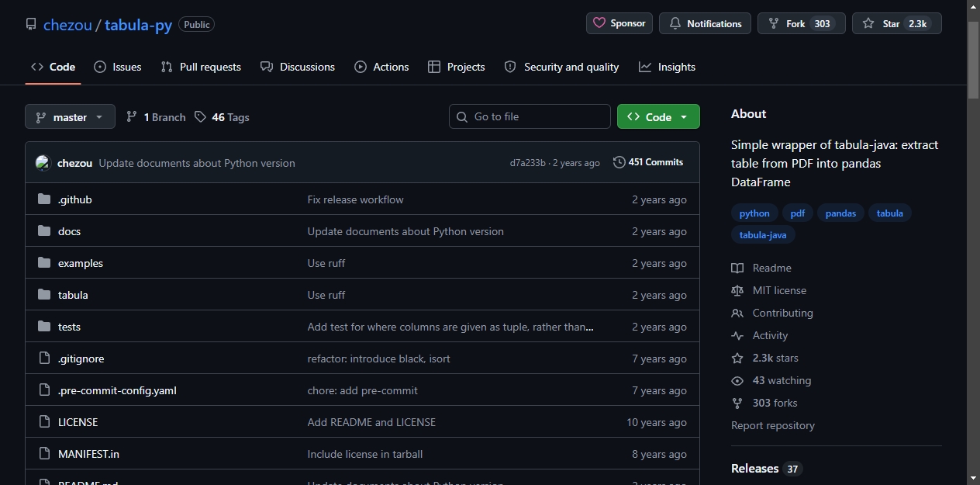Click the Notifications button
This screenshot has width=980, height=485.
[705, 23]
